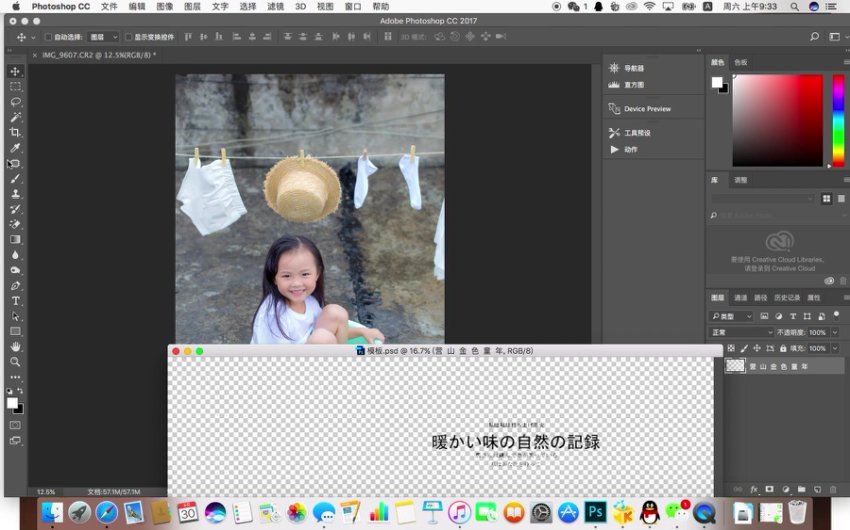Viewport: 850px width, 530px height.
Task: Click the foreground color swatch in toolbox
Action: [12, 403]
